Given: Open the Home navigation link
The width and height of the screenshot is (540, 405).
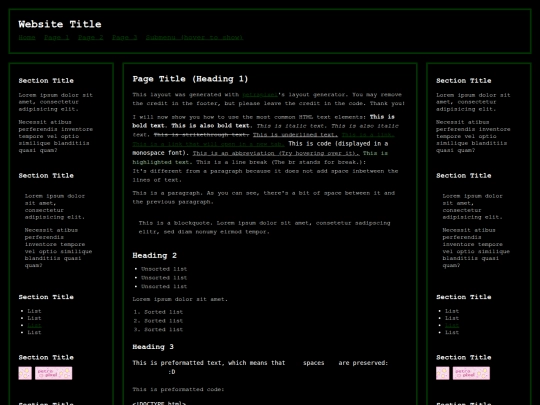Looking at the screenshot, I should coord(27,38).
